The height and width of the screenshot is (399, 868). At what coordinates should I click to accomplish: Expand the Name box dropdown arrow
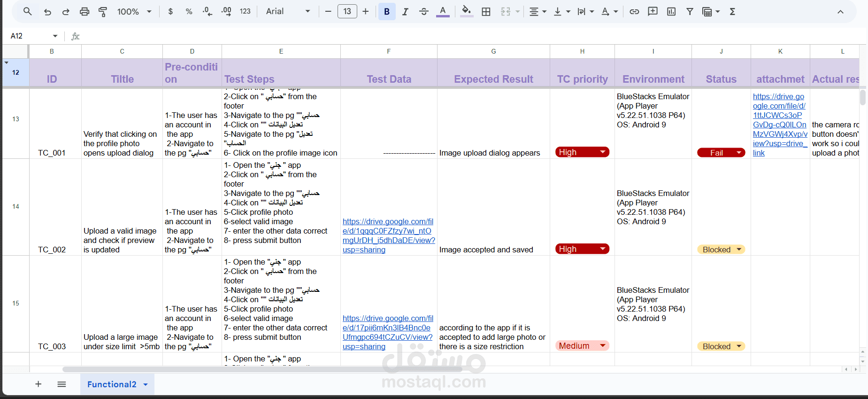[x=55, y=36]
